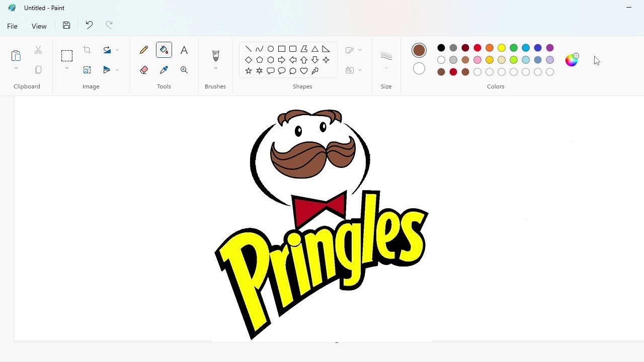
Task: Pick the Pentagon shape
Action: click(260, 60)
